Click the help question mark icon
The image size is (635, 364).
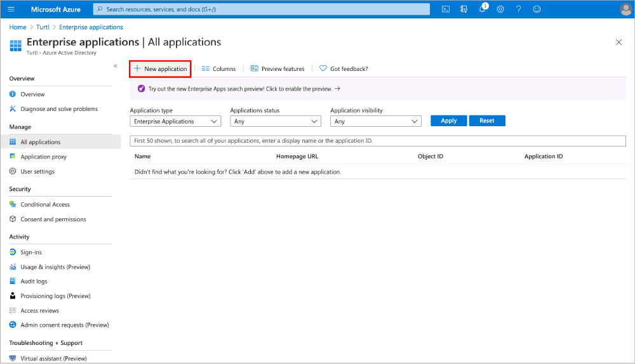tap(519, 9)
